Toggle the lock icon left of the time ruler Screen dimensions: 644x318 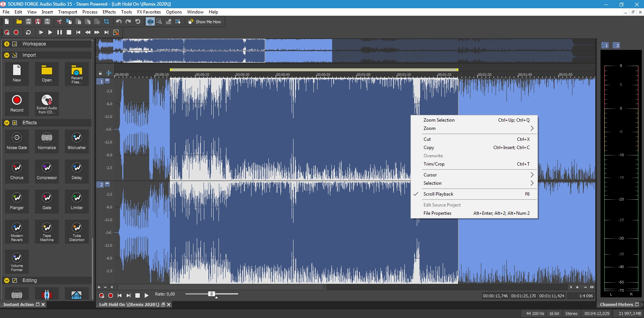[x=100, y=73]
